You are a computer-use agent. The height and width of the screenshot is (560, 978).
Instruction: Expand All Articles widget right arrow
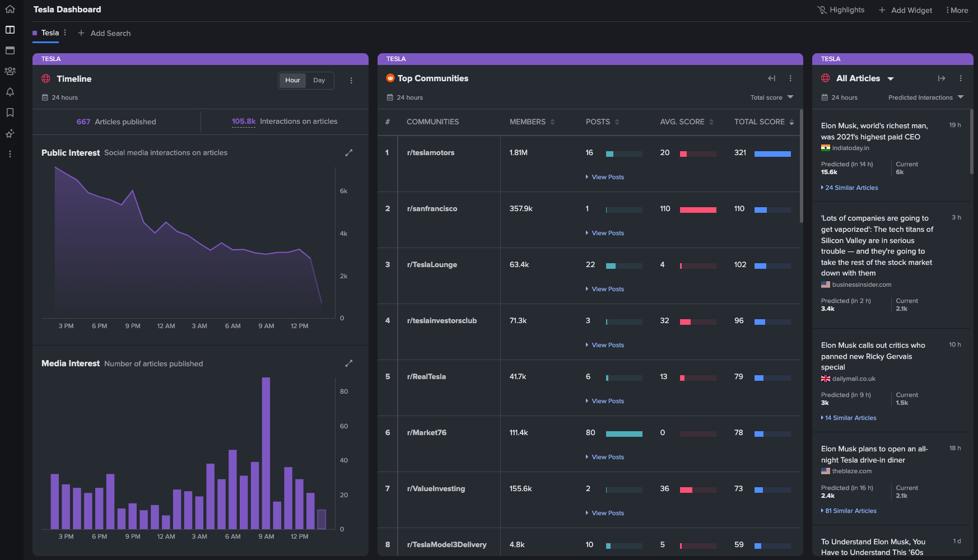pyautogui.click(x=942, y=78)
